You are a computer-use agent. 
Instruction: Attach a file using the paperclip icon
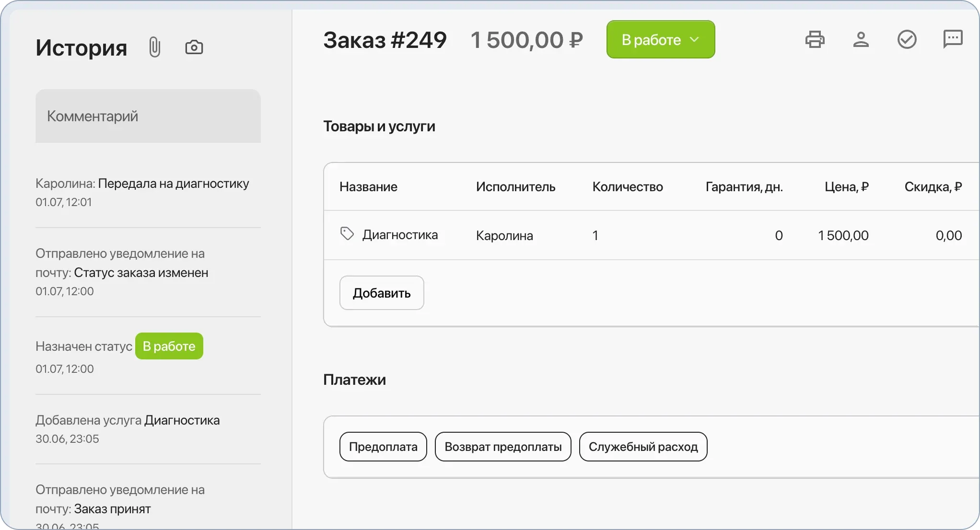(x=154, y=46)
